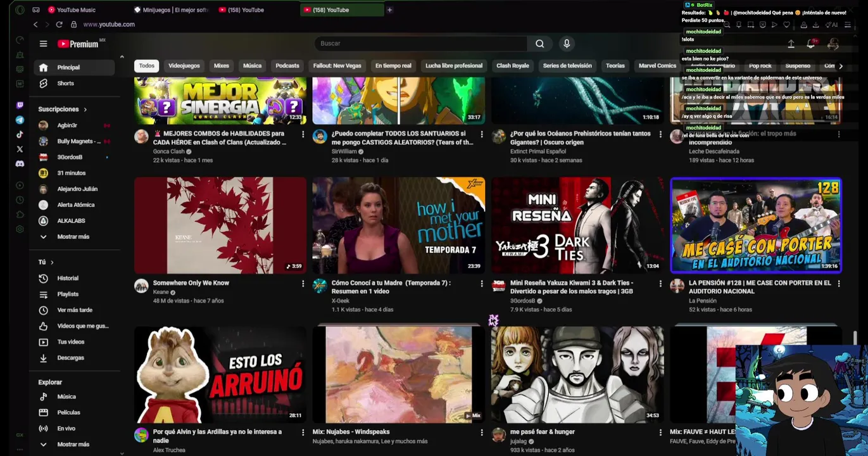Play the Alvin y las Ardillas thumbnail
The image size is (868, 456).
tap(220, 375)
